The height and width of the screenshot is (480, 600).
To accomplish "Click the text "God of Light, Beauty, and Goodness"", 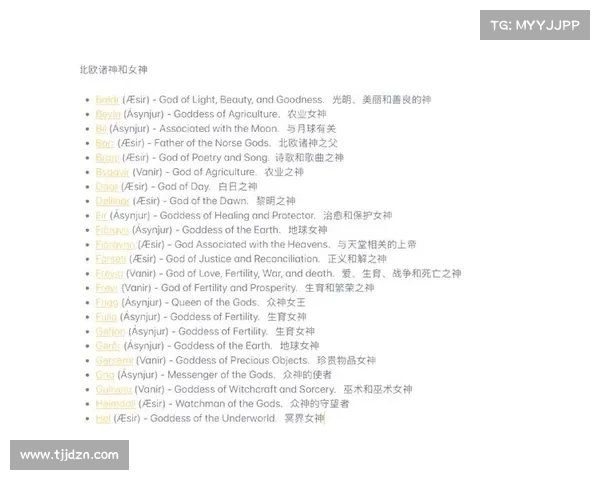I will (241, 100).
